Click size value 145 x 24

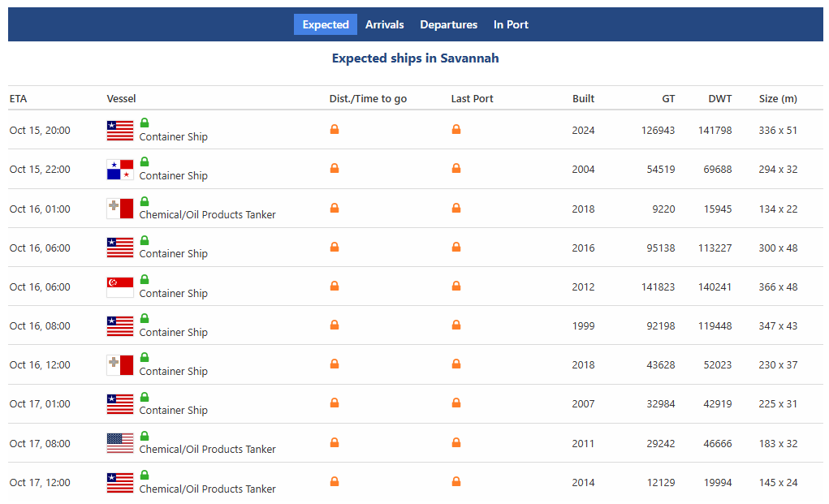coord(778,482)
